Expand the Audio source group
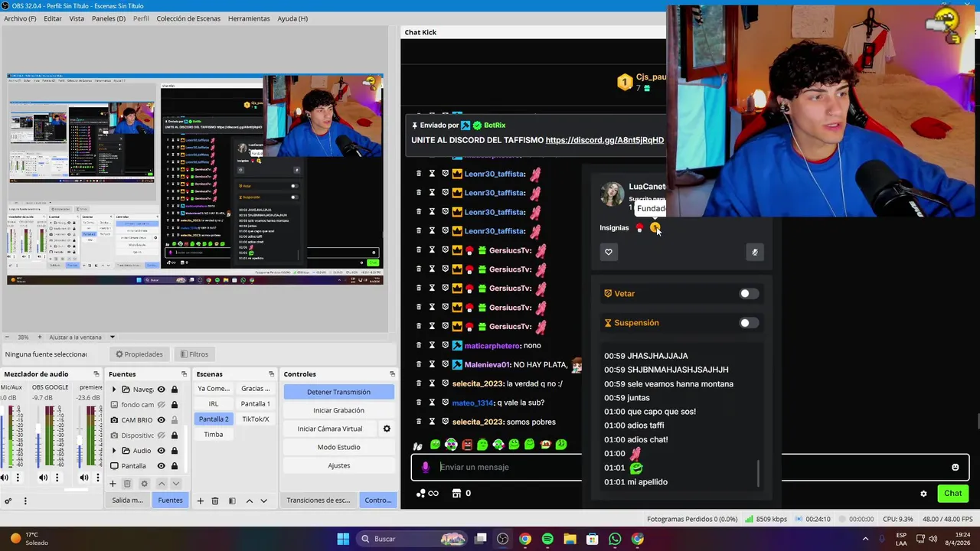980x551 pixels. coord(114,451)
